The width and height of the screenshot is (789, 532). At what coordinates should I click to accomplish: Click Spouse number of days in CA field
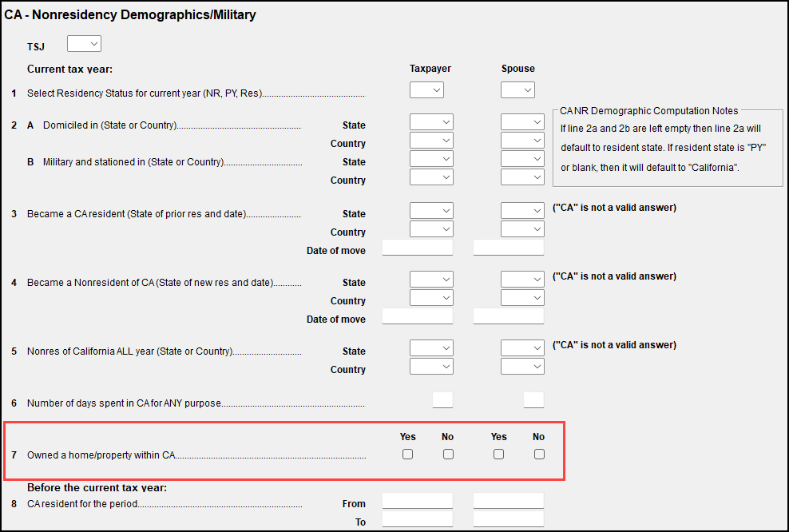tap(533, 400)
